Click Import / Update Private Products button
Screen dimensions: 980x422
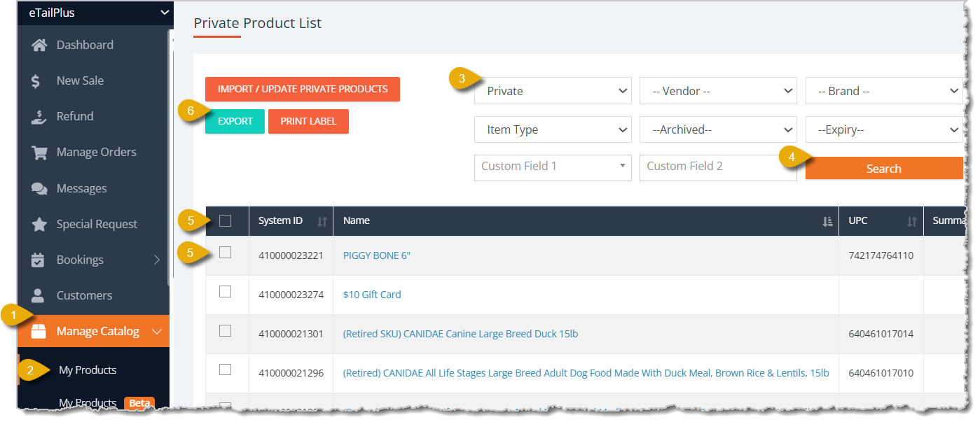click(303, 90)
